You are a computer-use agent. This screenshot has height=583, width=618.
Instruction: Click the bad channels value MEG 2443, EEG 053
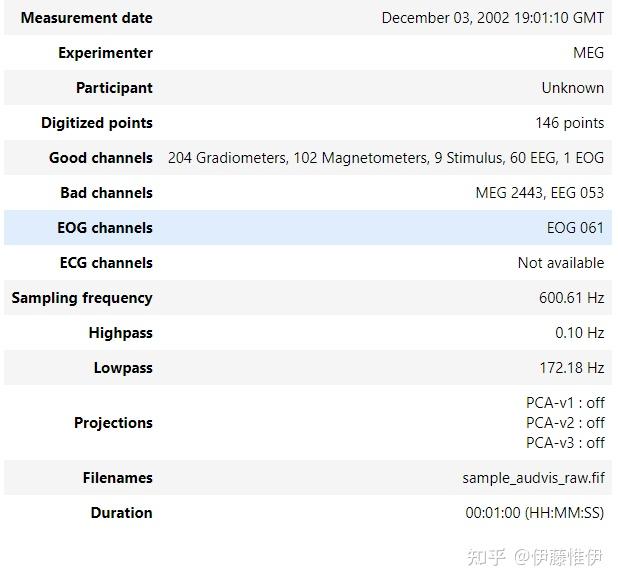click(x=539, y=193)
